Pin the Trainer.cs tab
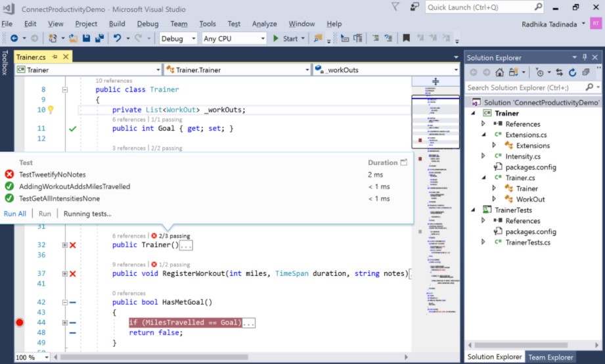The image size is (605, 364). 55,57
